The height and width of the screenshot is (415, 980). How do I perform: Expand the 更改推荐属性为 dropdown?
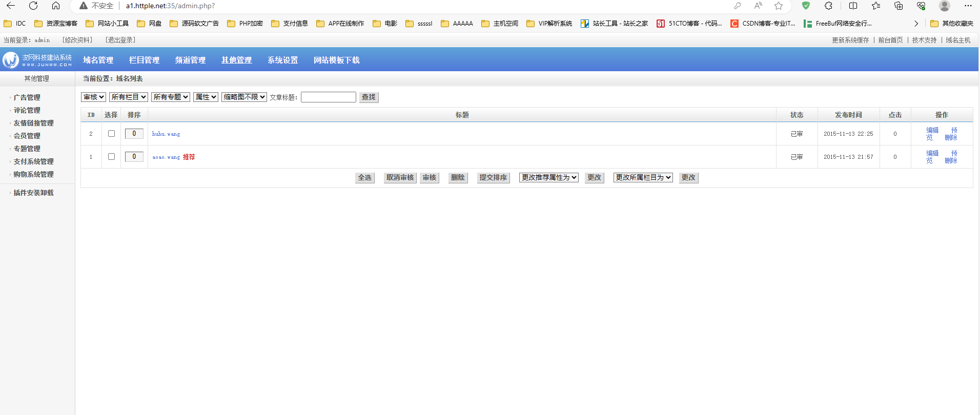(549, 177)
